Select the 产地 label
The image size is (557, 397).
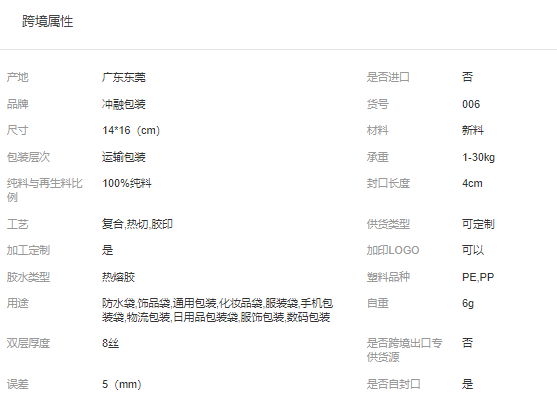tap(17, 77)
